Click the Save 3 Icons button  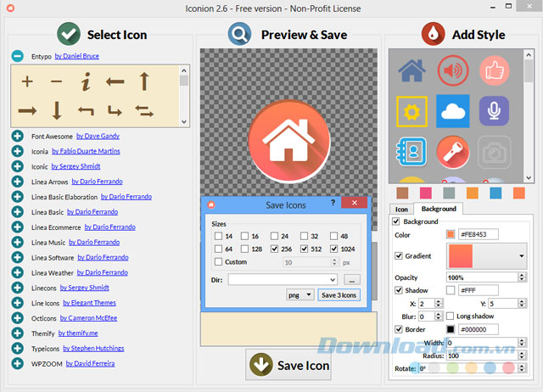point(339,294)
